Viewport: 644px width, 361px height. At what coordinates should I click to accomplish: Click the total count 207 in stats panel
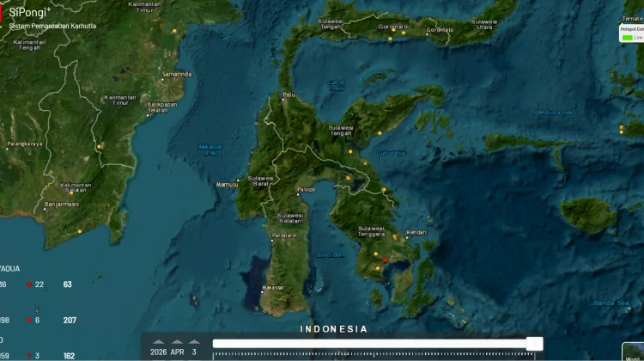(70, 320)
